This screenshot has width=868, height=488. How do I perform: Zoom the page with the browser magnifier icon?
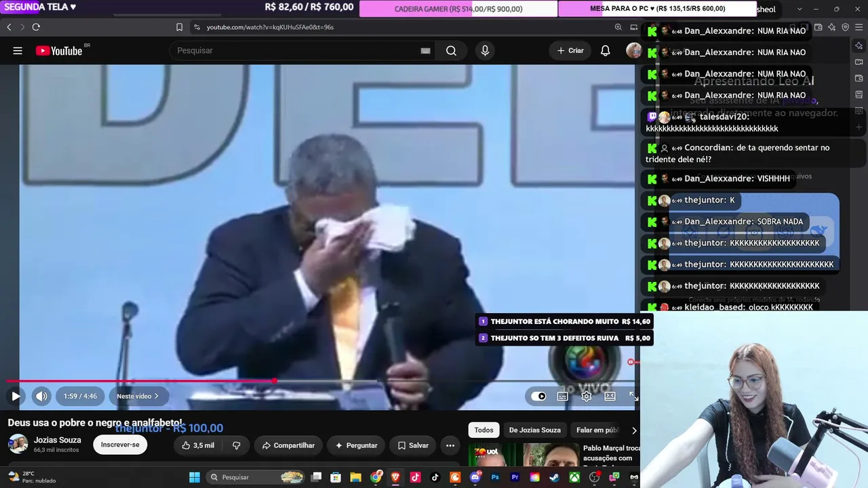[x=618, y=27]
